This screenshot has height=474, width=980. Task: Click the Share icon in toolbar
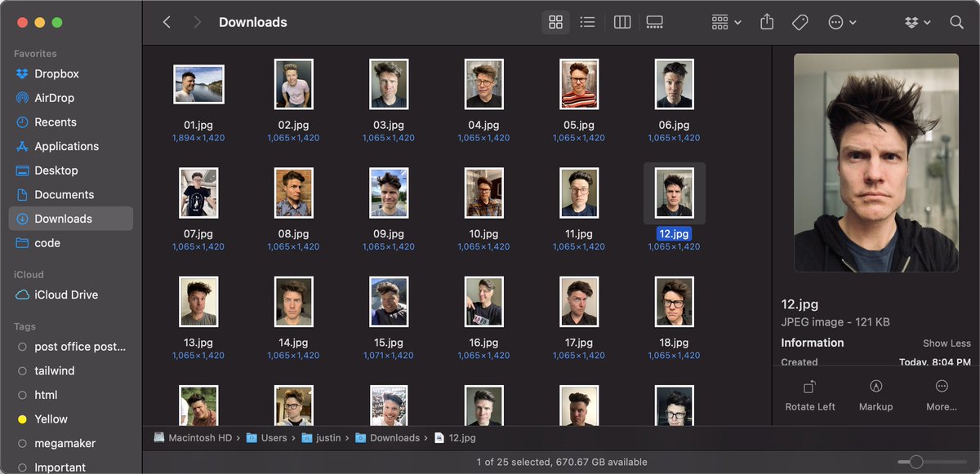(x=766, y=23)
